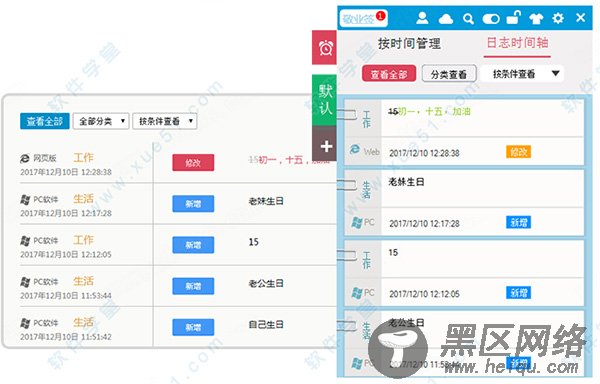Select the green 默认 category tab
Viewport: 600px width, 384px height.
coord(325,100)
